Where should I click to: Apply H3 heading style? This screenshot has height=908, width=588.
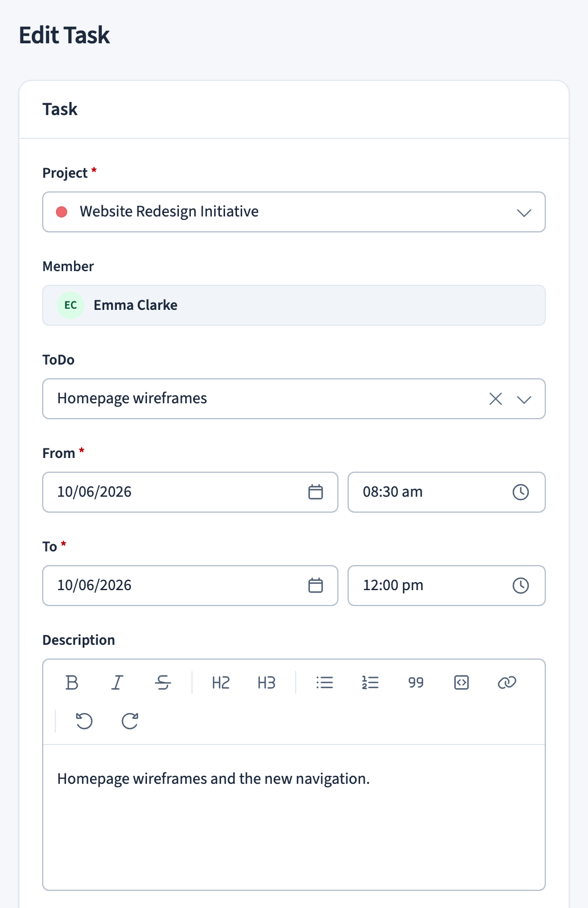click(x=267, y=682)
